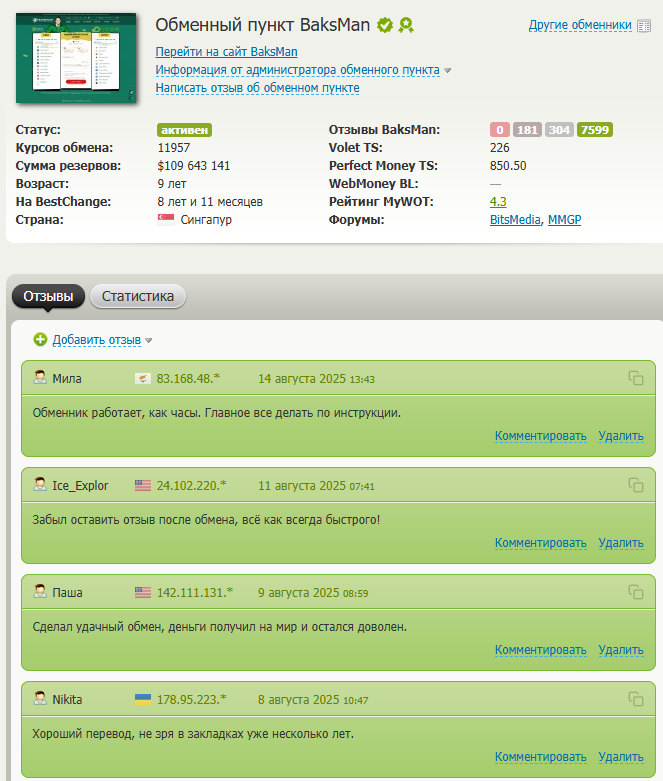Click the US flag next to 142.111.131.*
This screenshot has width=663, height=781.
click(143, 593)
